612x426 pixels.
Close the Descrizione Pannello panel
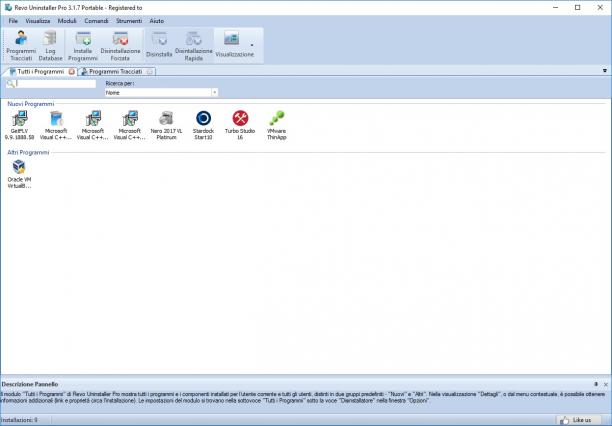pos(606,384)
